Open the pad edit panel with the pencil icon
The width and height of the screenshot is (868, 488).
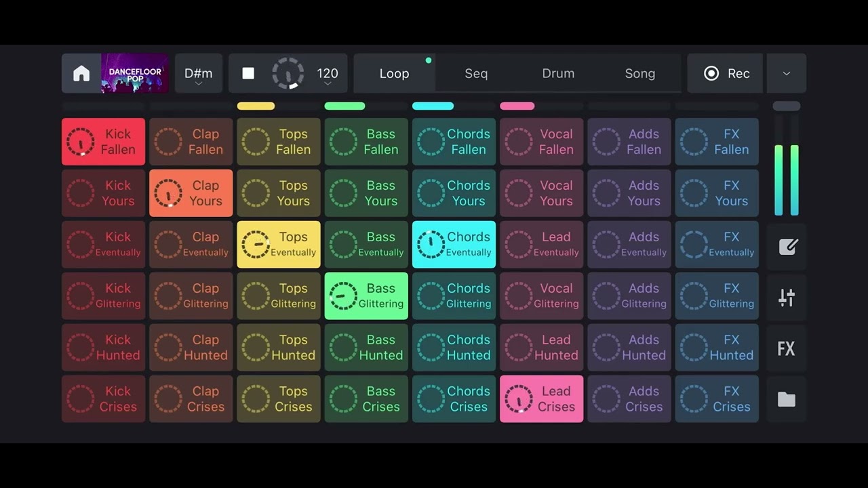coord(786,246)
